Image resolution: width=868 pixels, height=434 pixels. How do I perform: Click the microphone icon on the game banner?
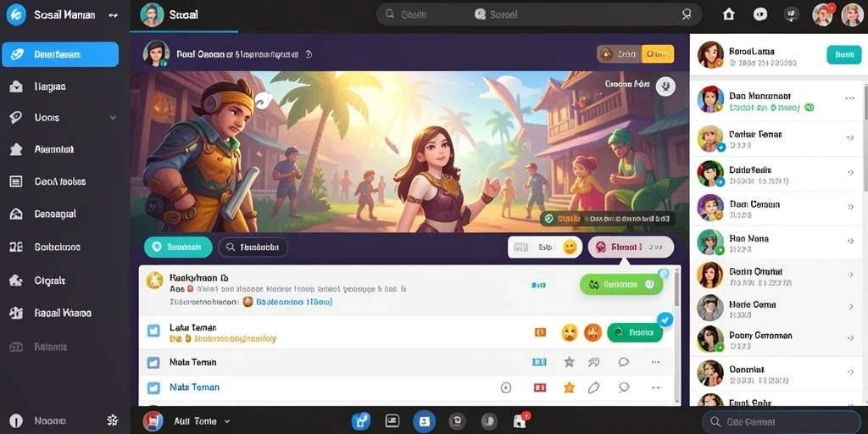(x=665, y=86)
